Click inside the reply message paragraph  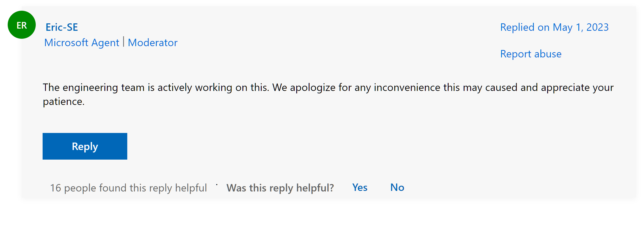(x=328, y=94)
